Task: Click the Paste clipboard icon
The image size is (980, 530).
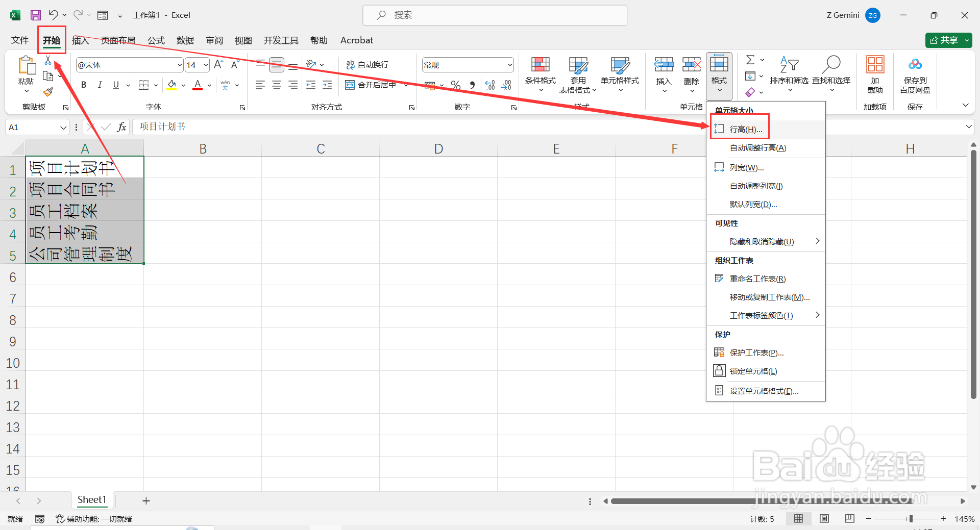Action: pos(26,66)
